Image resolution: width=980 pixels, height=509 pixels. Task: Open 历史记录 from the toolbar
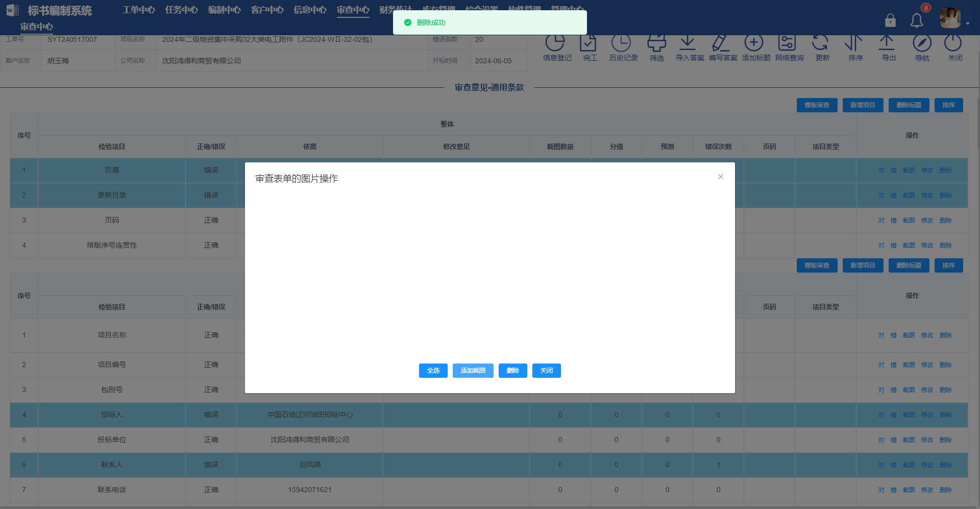(x=621, y=42)
